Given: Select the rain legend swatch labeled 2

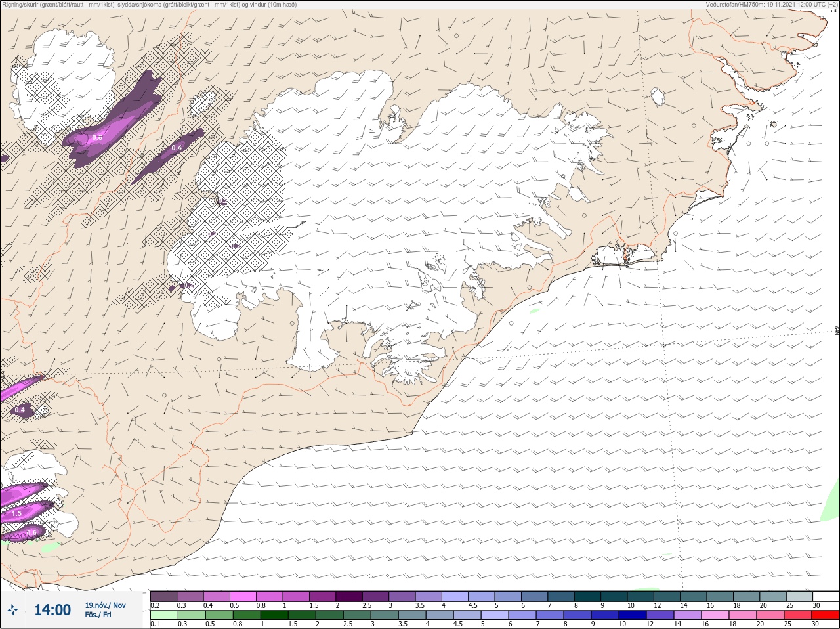Looking at the screenshot, I should (329, 615).
